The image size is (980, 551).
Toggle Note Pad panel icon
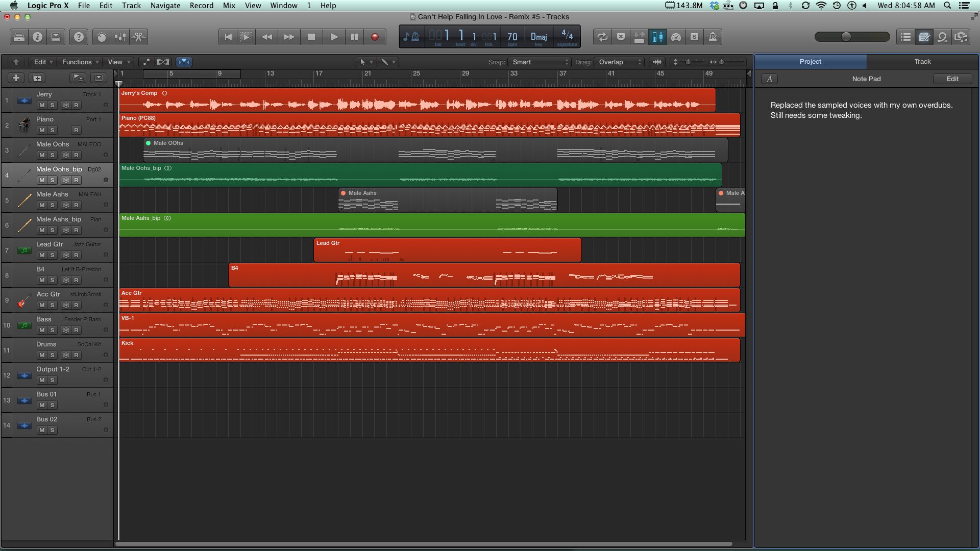[x=924, y=37]
